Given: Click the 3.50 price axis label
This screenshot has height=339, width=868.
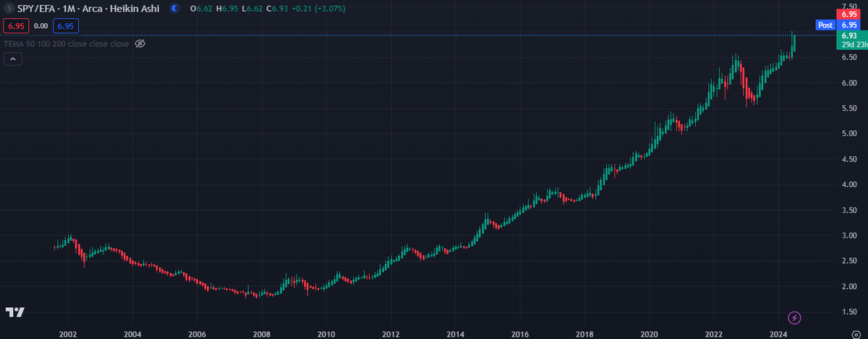Looking at the screenshot, I should click(848, 210).
